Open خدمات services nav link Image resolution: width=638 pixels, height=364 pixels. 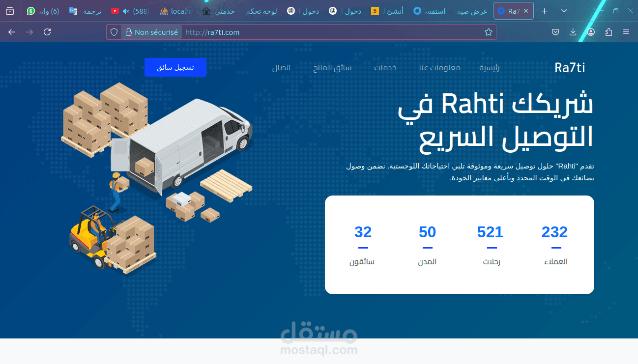point(385,68)
